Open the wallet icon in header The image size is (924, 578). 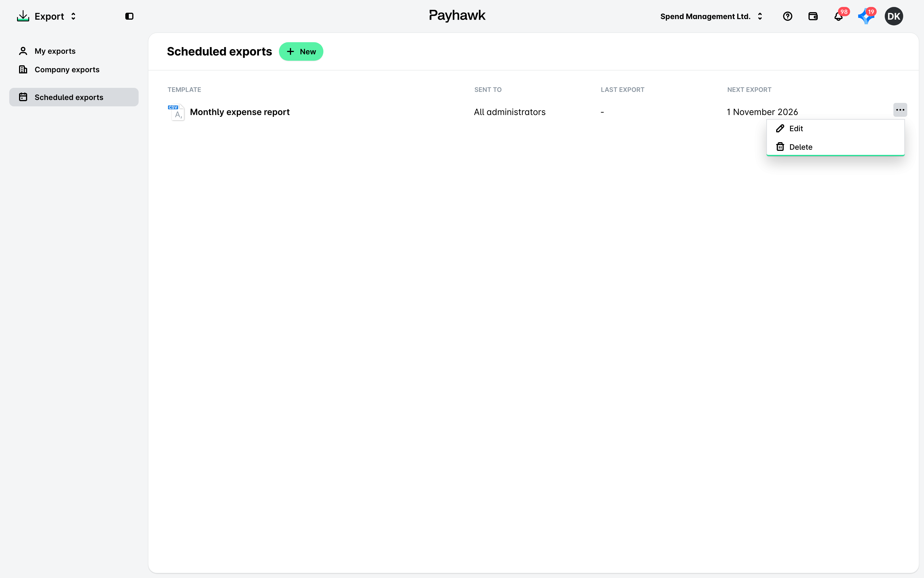(813, 16)
